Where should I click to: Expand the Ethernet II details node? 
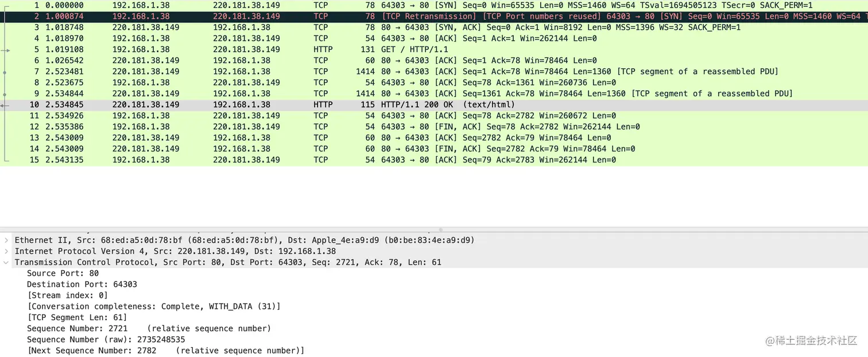(6, 240)
